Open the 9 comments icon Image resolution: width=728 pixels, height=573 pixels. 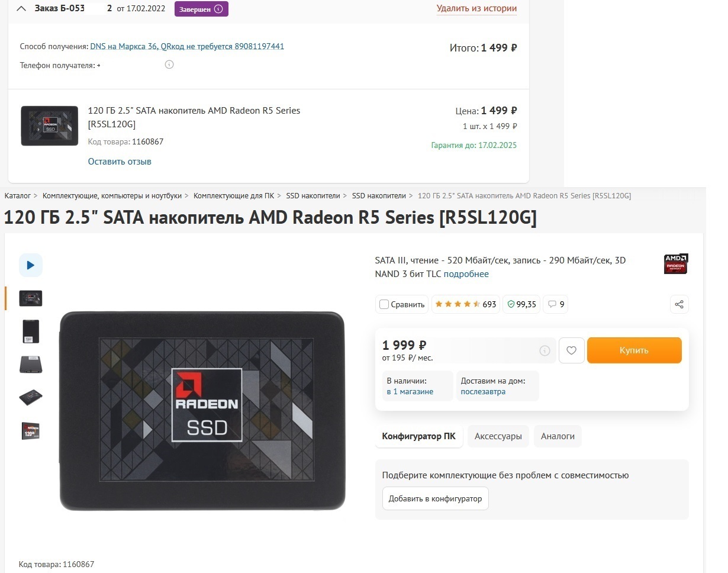(x=556, y=304)
